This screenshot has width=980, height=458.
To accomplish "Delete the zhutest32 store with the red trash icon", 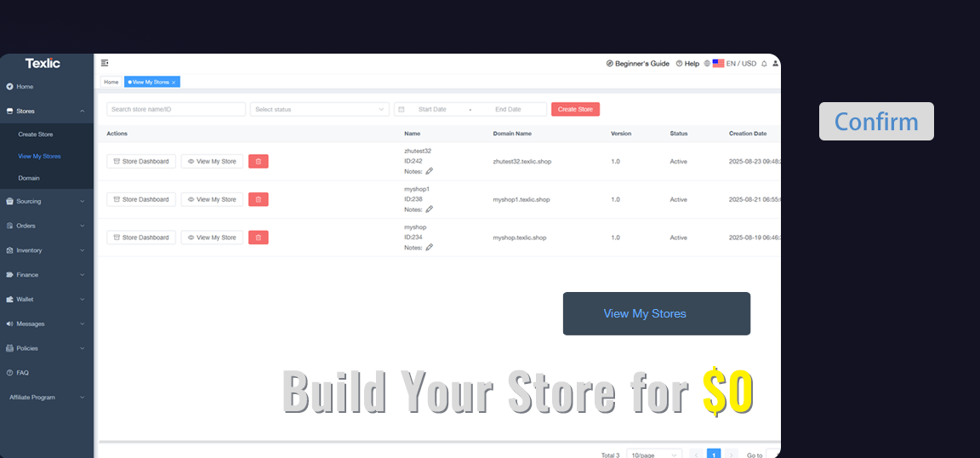I will point(258,161).
